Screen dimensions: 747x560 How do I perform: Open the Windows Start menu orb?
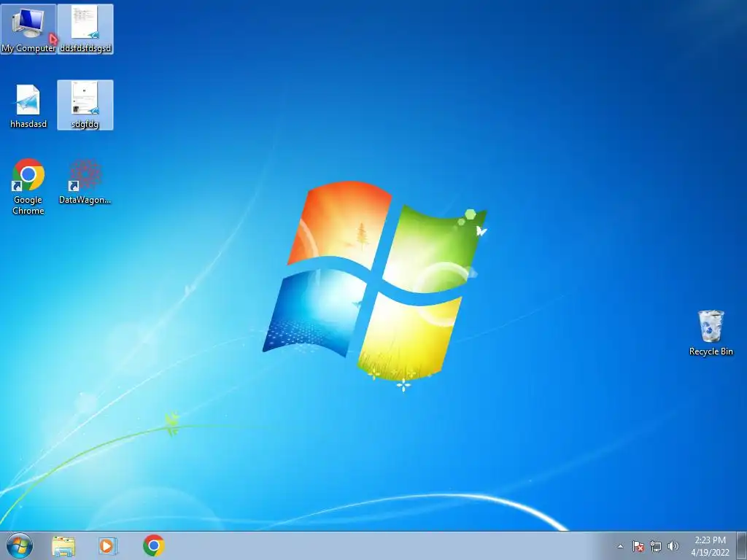[20, 545]
